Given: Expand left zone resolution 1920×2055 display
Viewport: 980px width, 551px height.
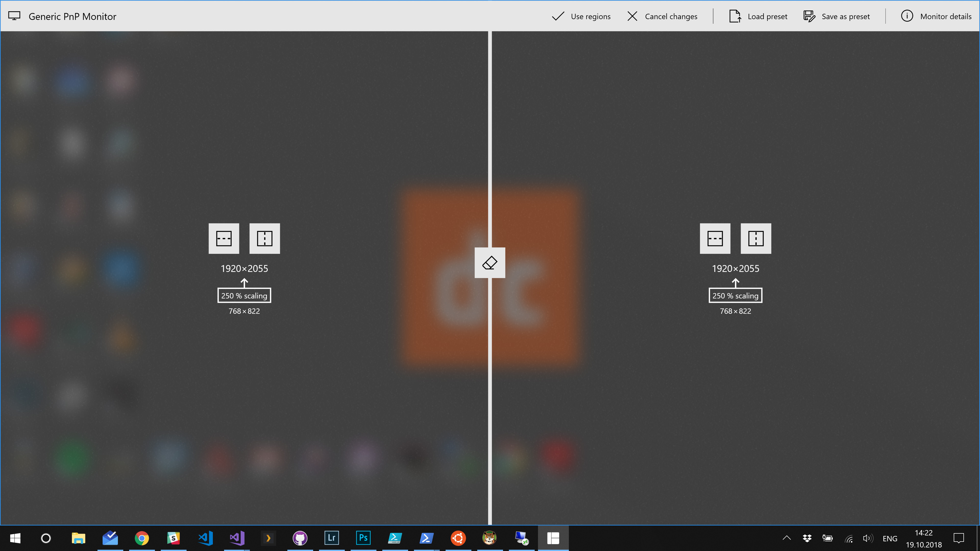Looking at the screenshot, I should (244, 268).
